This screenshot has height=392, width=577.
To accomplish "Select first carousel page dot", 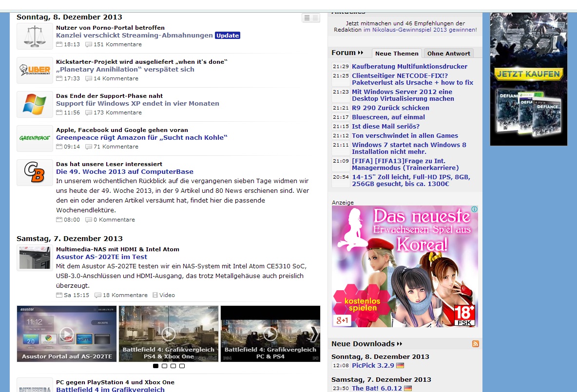I will pyautogui.click(x=155, y=366).
